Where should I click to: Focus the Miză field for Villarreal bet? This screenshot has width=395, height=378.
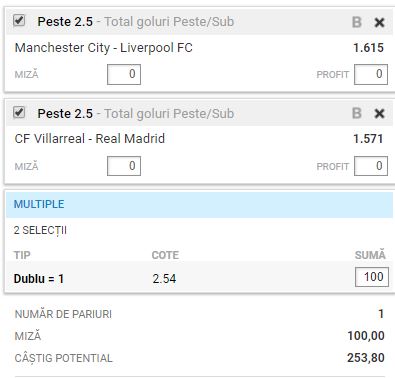tap(124, 166)
